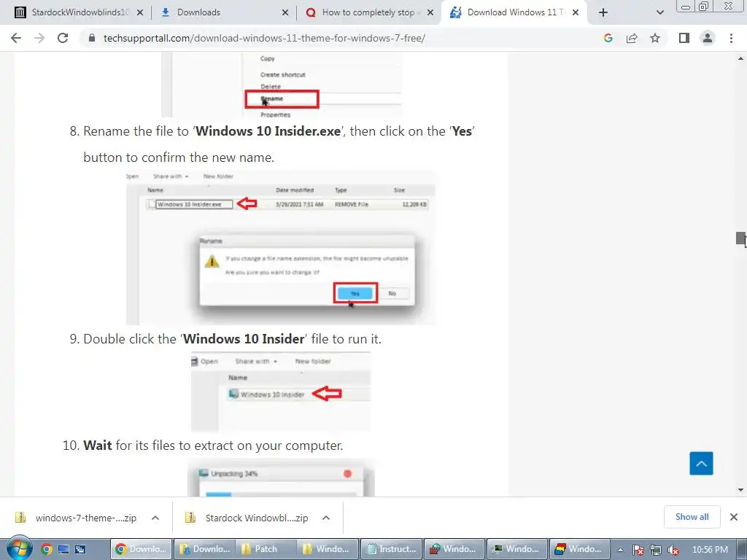
Task: Select Download Windows 11 Theme tab
Action: point(514,12)
